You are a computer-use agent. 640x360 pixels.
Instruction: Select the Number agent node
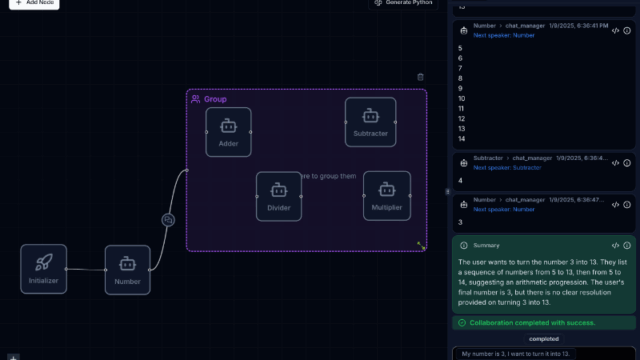127,270
